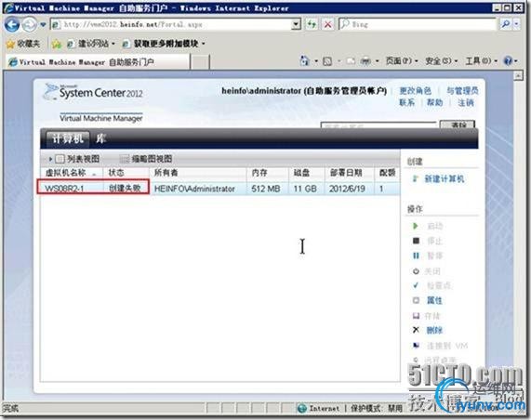This screenshot has width=531, height=420.
Task: Click the 512 MB memory cell
Action: coord(266,189)
